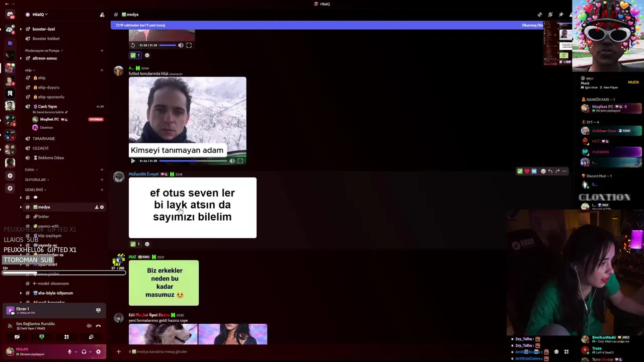Open headphone output options arrow

point(89,352)
